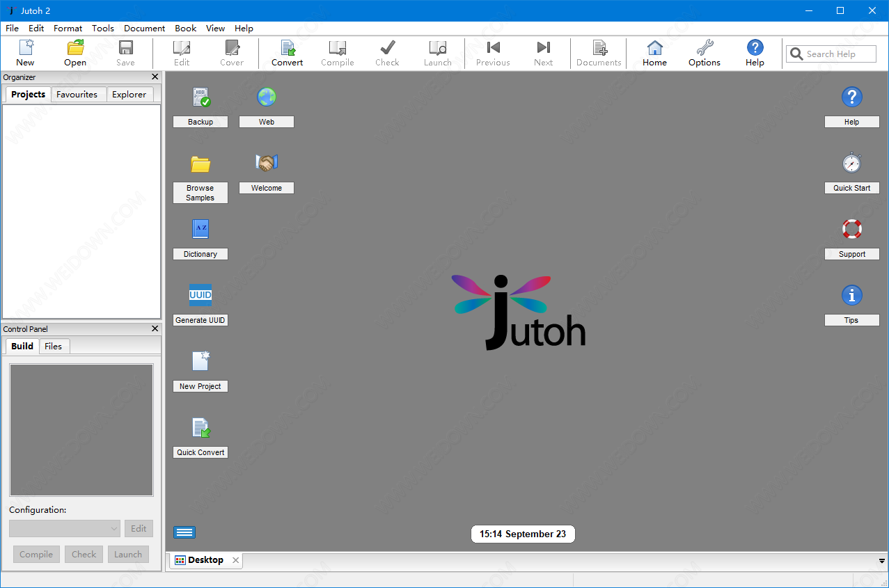Click the Help question-mark icon on the desktop
Viewport: 889px width, 588px height.
click(x=852, y=97)
